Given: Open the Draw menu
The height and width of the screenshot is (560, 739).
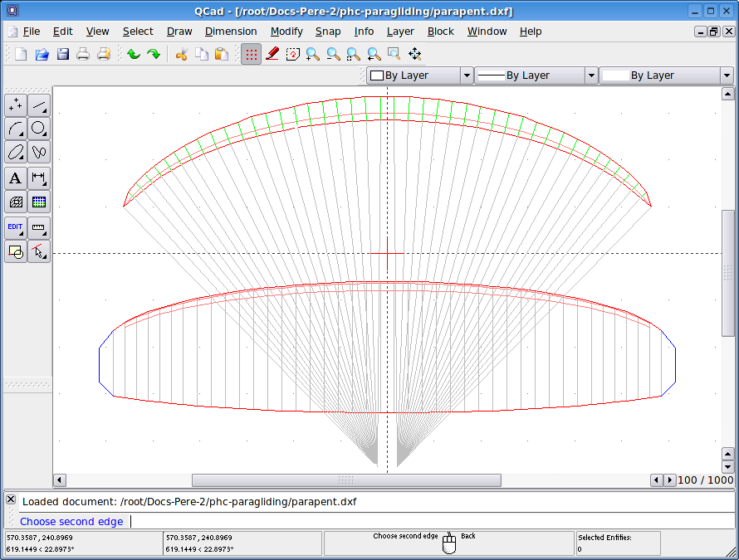Looking at the screenshot, I should click(179, 32).
